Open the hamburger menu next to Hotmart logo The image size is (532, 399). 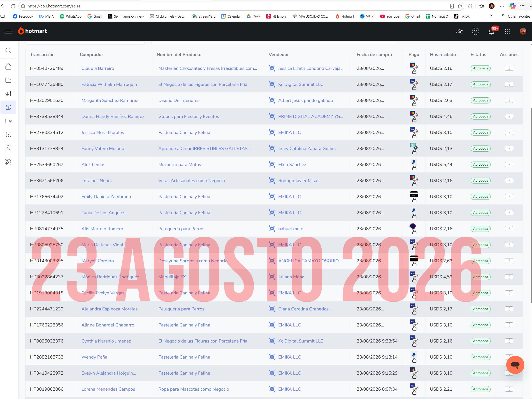8,31
